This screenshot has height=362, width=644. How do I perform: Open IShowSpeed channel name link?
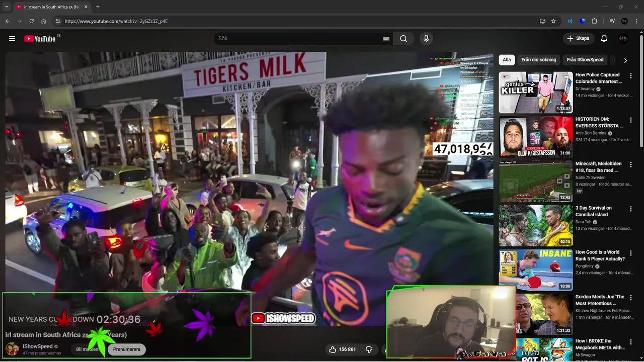(x=38, y=346)
